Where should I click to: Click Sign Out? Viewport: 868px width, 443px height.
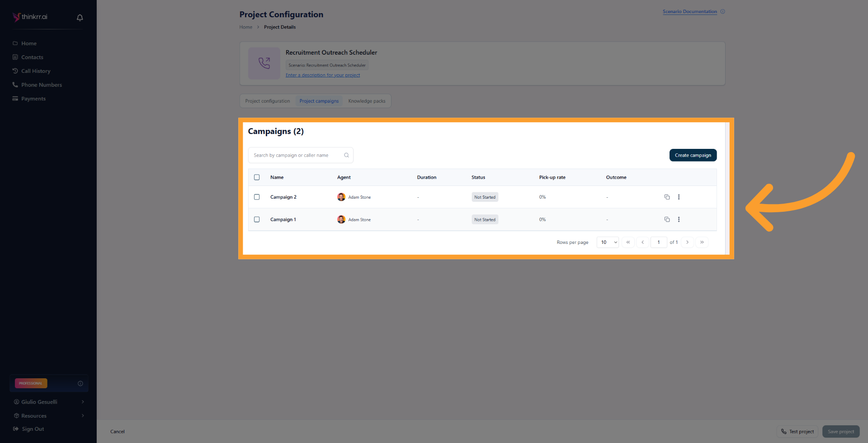[x=33, y=429]
